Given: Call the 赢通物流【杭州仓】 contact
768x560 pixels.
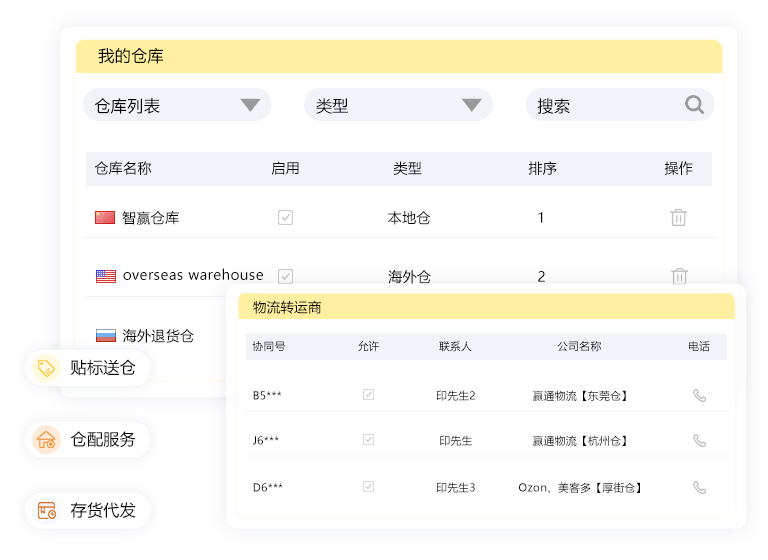Looking at the screenshot, I should point(699,440).
